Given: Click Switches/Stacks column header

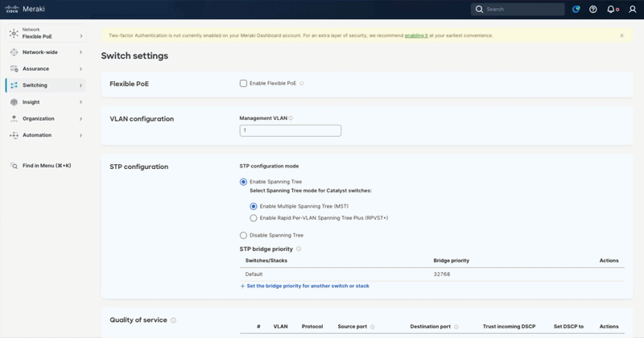Looking at the screenshot, I should [x=266, y=261].
